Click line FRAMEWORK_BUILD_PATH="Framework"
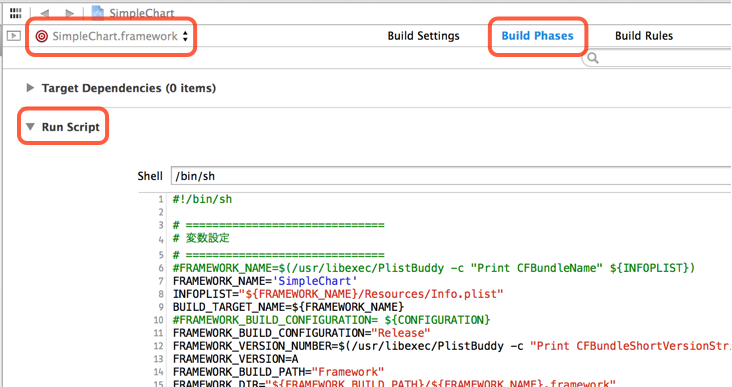Viewport: 732px width, 387px height. (x=278, y=372)
